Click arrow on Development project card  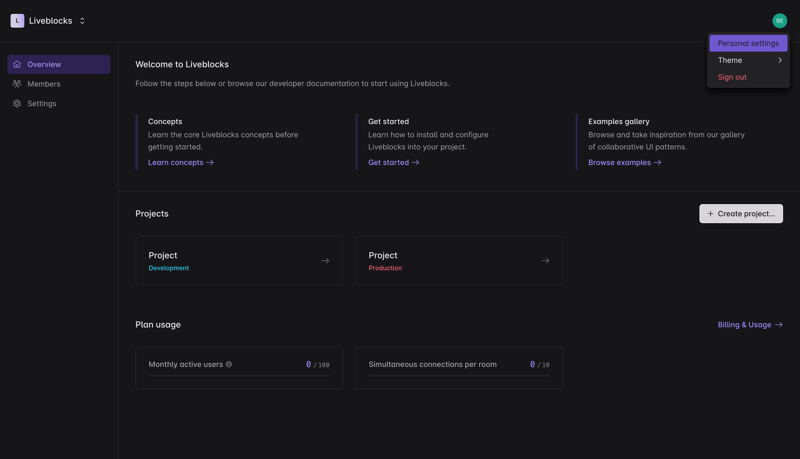click(325, 261)
